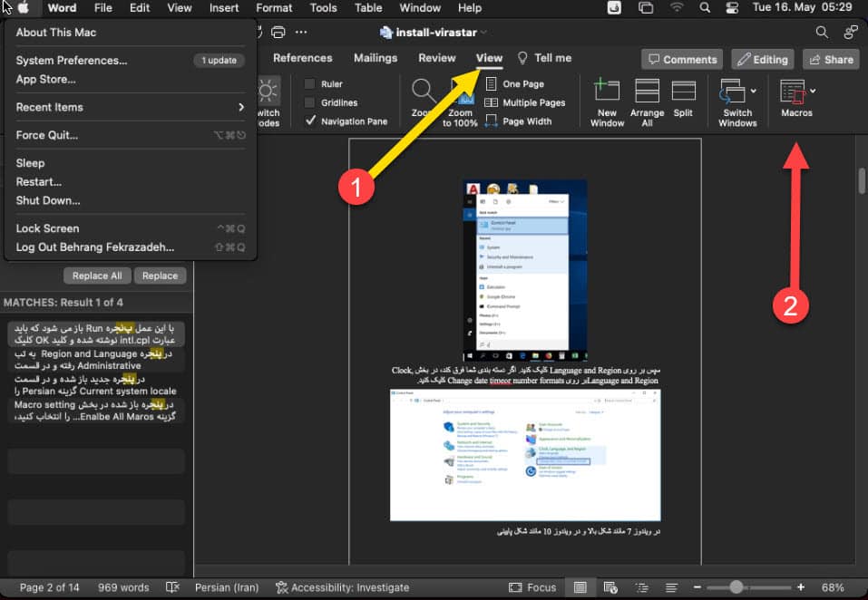Image resolution: width=868 pixels, height=600 pixels.
Task: Toggle Focus mode in status bar
Action: 532,587
